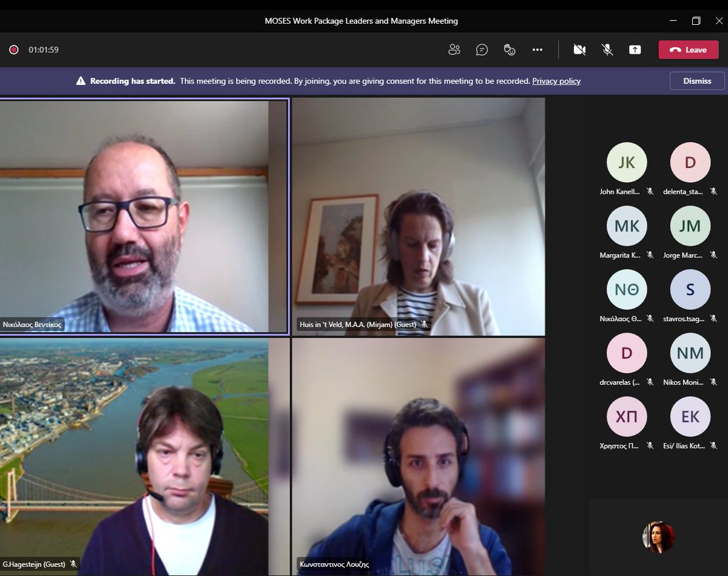
Task: Click the muted mic icon beside Nikos Moni
Action: (x=713, y=382)
